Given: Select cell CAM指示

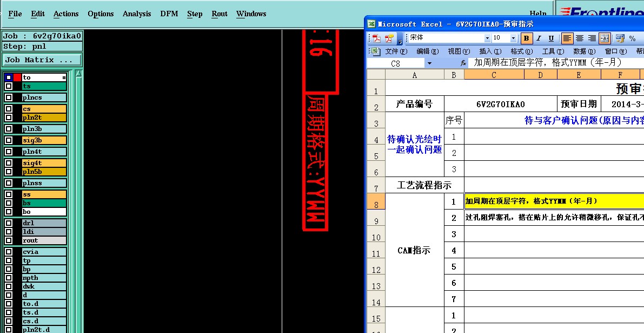Looking at the screenshot, I should [x=415, y=250].
